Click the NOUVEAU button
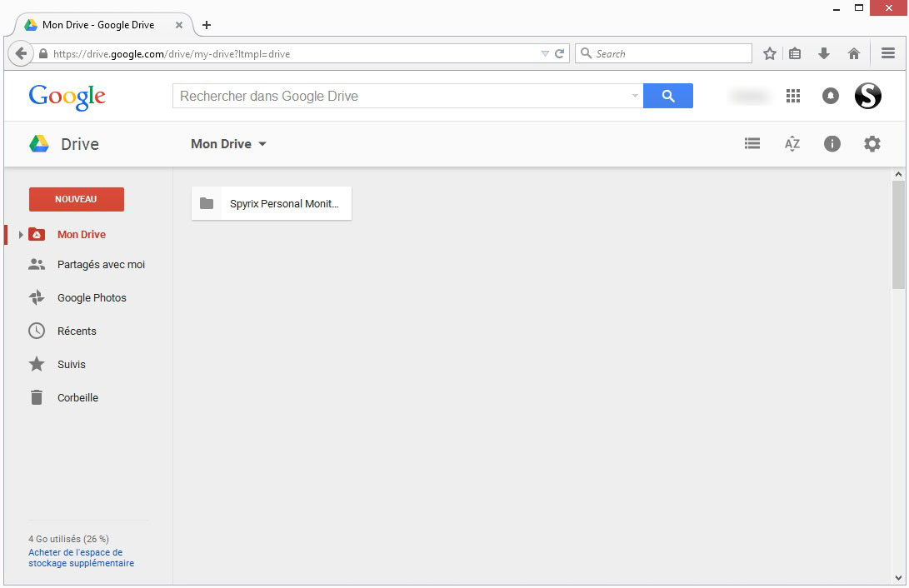 pyautogui.click(x=77, y=199)
